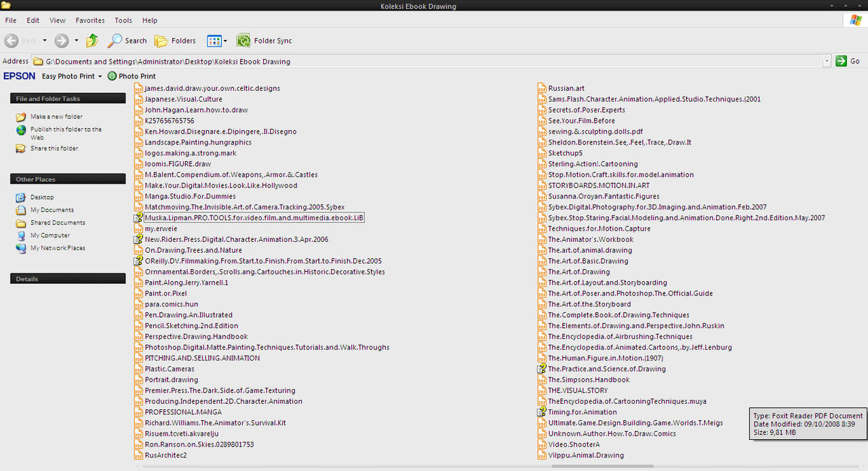Open My Documents in Other Places

click(52, 210)
